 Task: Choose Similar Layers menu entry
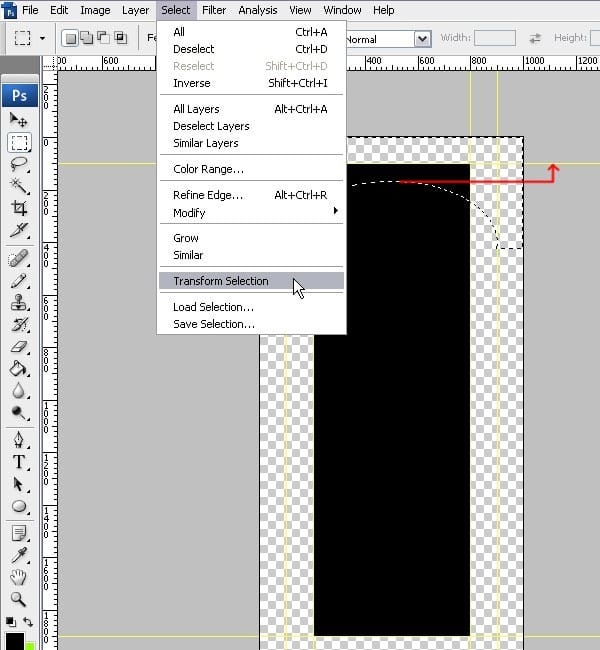[x=251, y=143]
